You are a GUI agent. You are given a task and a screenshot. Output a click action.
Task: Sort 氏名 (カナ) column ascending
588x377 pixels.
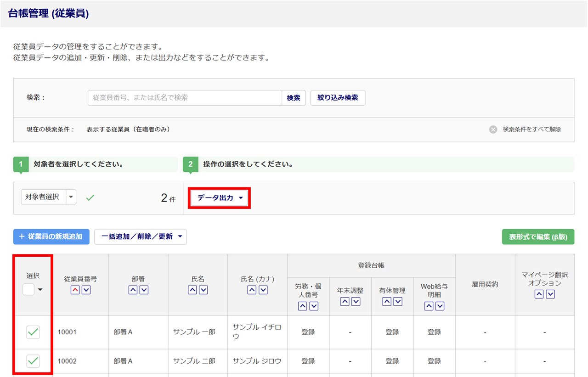click(252, 290)
